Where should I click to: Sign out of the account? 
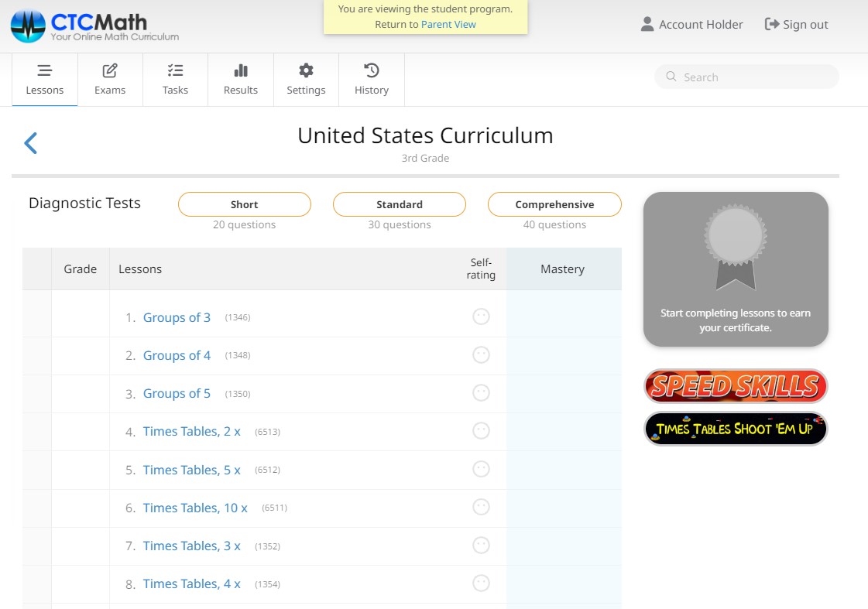pyautogui.click(x=796, y=25)
